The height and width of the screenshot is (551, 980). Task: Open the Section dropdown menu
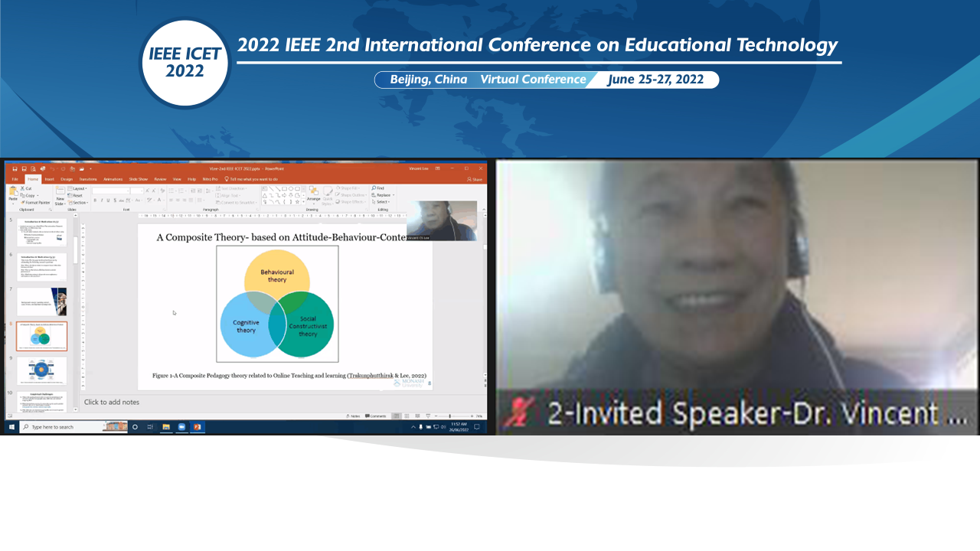point(79,203)
